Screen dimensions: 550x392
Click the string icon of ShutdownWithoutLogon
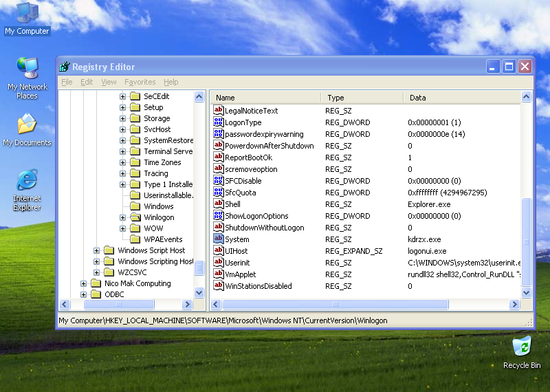tap(218, 228)
